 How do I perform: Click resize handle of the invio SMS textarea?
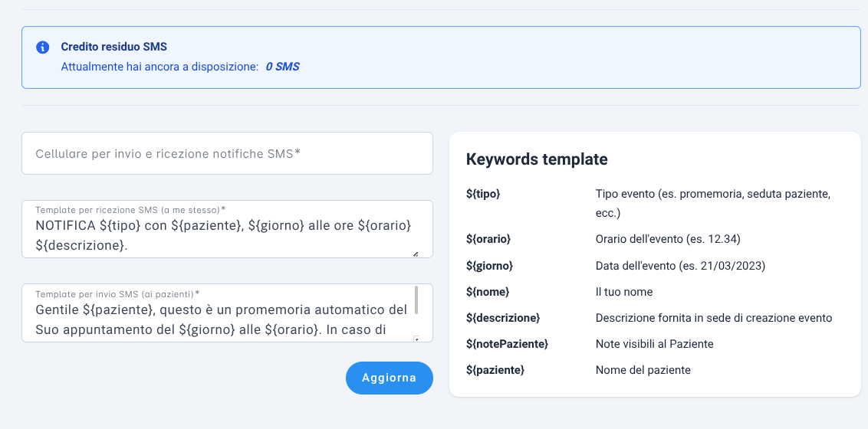(x=416, y=339)
